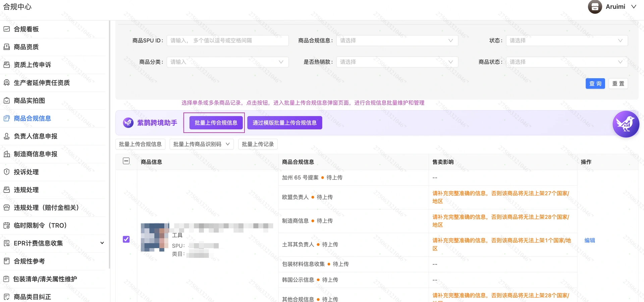The height and width of the screenshot is (302, 644).
Task: Click the 重置 button
Action: (x=618, y=84)
